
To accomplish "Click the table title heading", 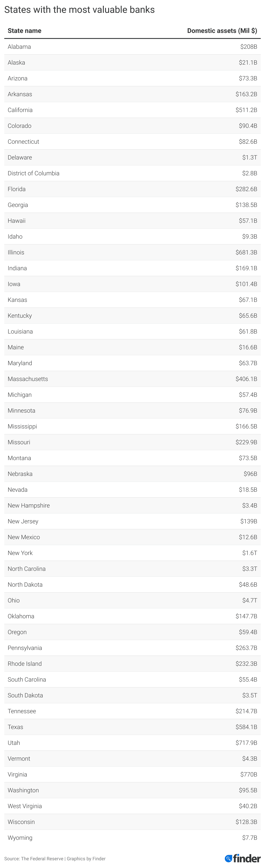I will [x=79, y=10].
